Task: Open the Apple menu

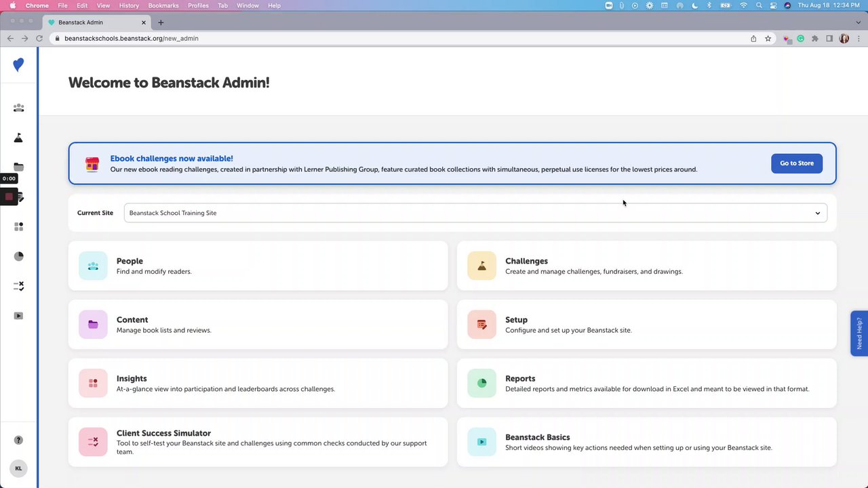Action: (x=12, y=5)
